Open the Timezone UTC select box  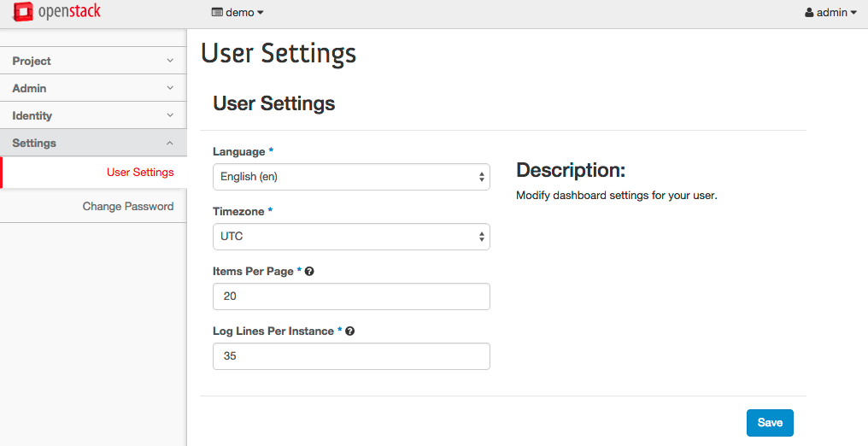point(351,237)
